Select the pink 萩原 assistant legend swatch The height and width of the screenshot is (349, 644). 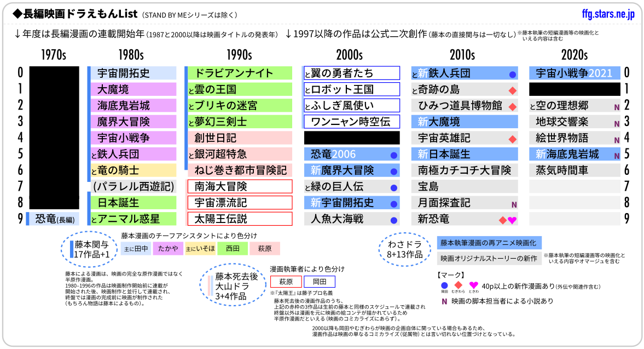point(264,249)
